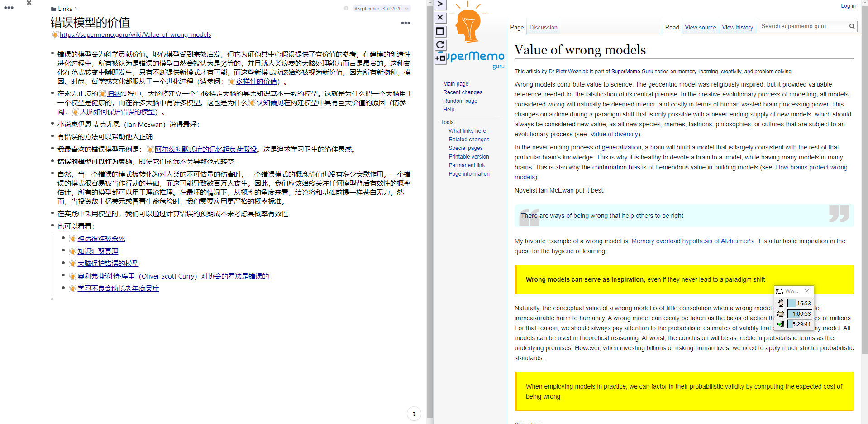Open the Help link in wiki sidebar
Image resolution: width=868 pixels, height=424 pixels.
pyautogui.click(x=448, y=110)
